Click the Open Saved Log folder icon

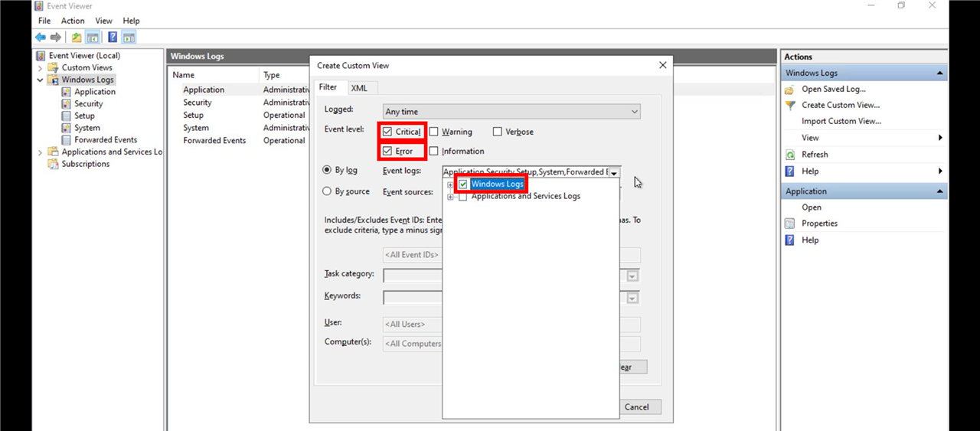tap(790, 90)
